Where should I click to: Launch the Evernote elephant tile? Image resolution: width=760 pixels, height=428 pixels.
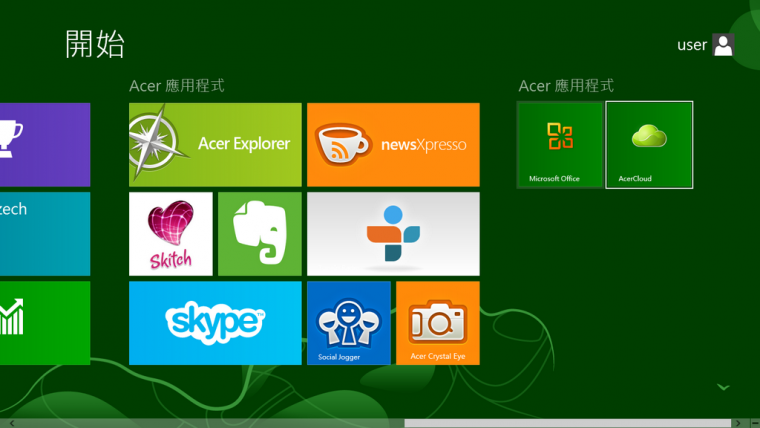pos(260,233)
